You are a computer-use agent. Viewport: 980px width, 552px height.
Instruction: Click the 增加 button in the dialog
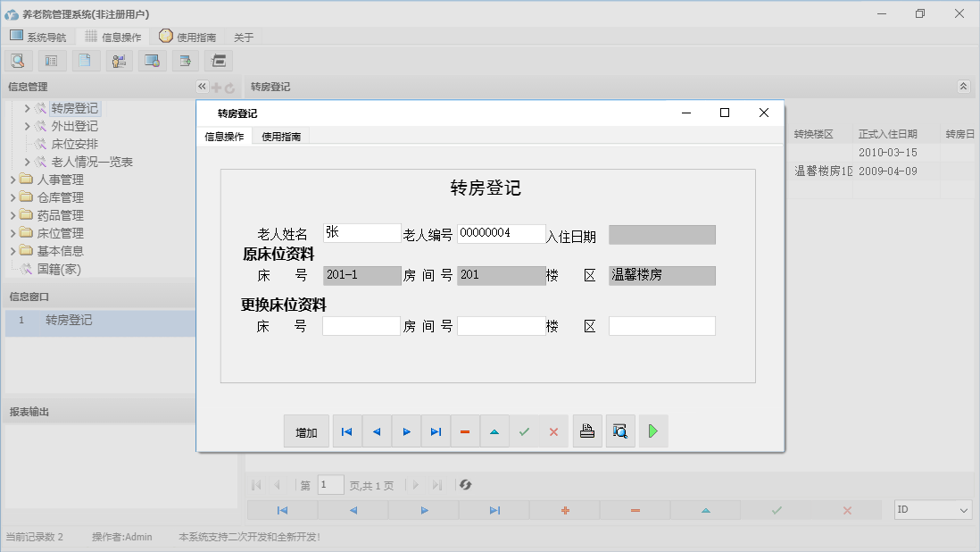pyautogui.click(x=306, y=431)
